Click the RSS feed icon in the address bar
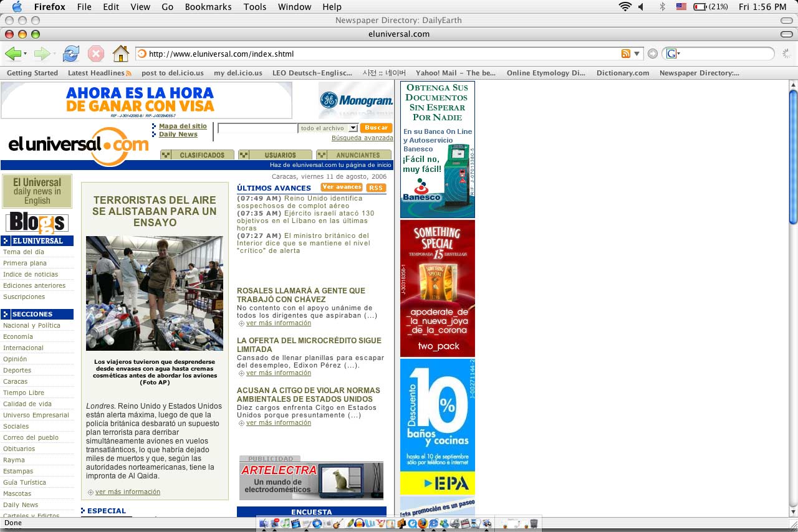Image resolution: width=798 pixels, height=532 pixels. point(626,54)
